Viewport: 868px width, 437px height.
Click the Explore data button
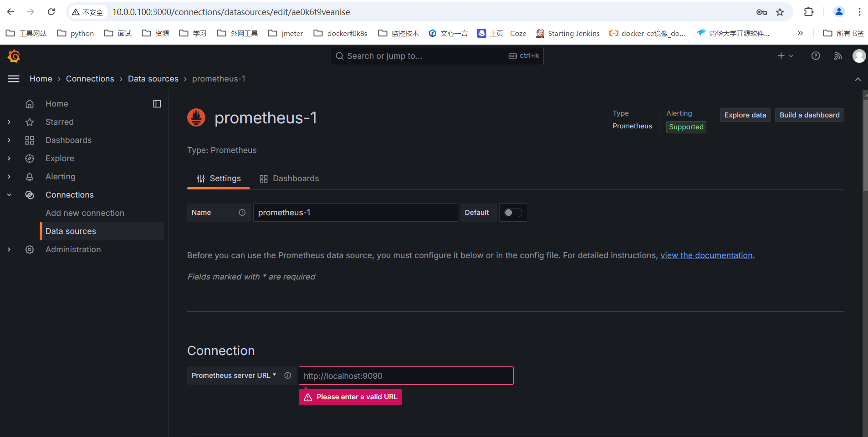tap(745, 115)
